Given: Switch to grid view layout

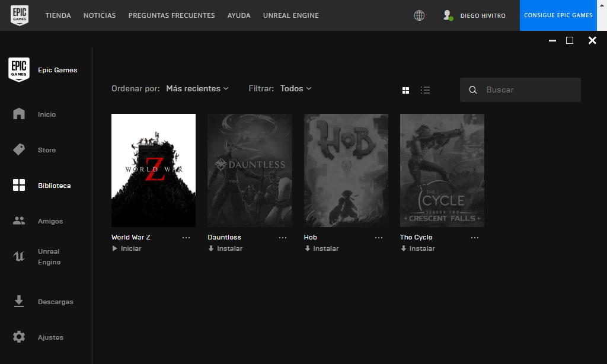Looking at the screenshot, I should coord(405,90).
